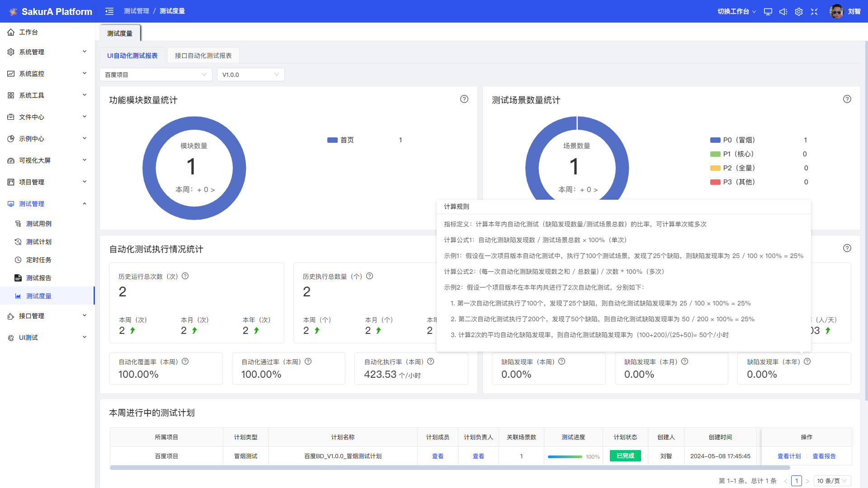Image resolution: width=868 pixels, height=488 pixels.
Task: Open the 切换工作台 dropdown
Action: pos(736,12)
